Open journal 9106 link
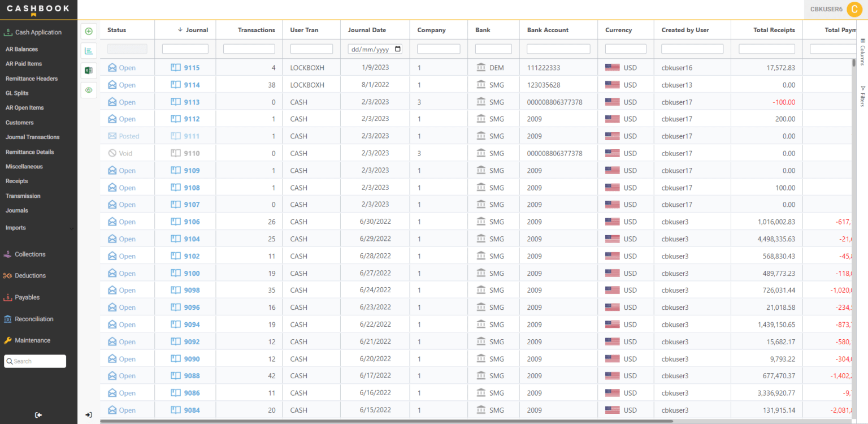The width and height of the screenshot is (868, 424). pyautogui.click(x=192, y=221)
